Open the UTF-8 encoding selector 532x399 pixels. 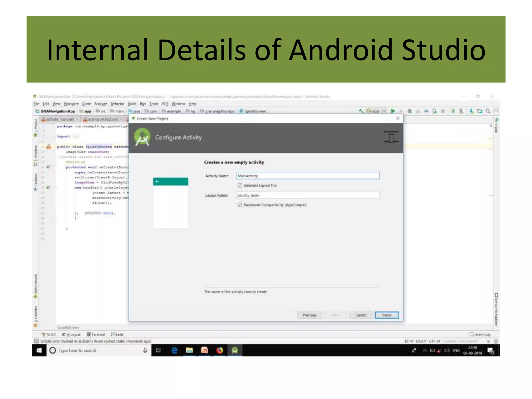pos(435,341)
